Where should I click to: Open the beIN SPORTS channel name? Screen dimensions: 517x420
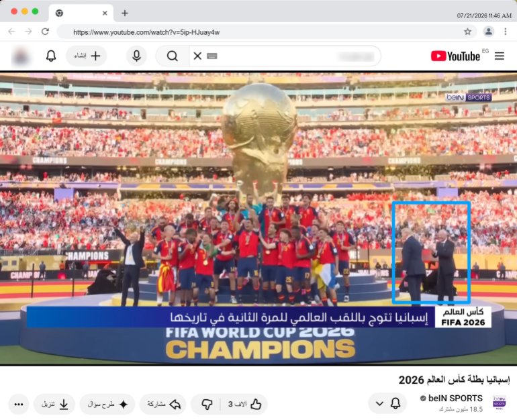coord(455,399)
